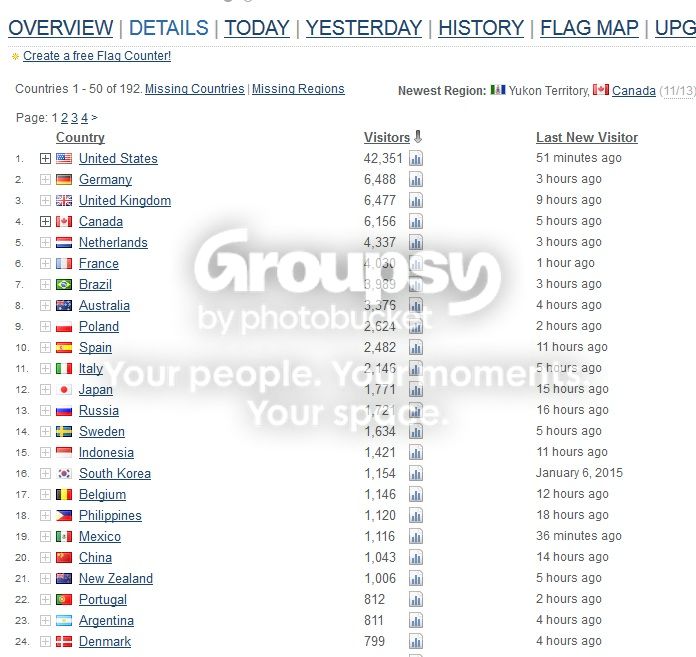Open the South Korea visitors chart icon
Viewport: 696px width, 657px height.
(416, 474)
